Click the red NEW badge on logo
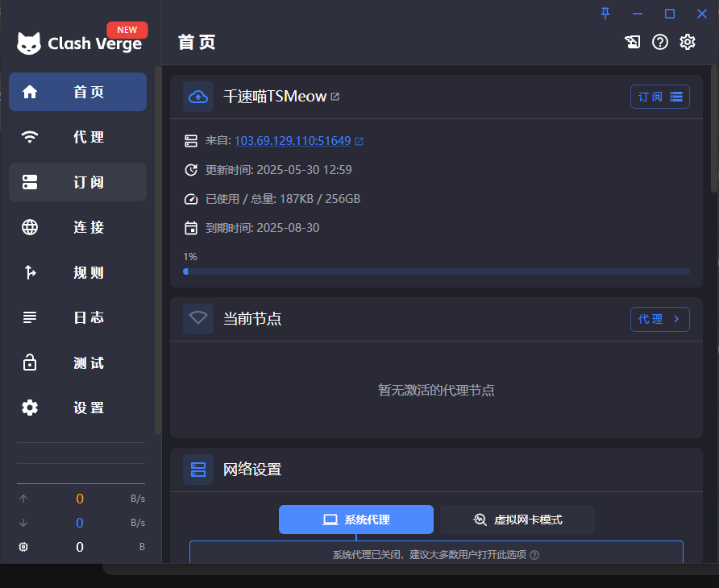Image resolution: width=719 pixels, height=588 pixels. (x=127, y=30)
